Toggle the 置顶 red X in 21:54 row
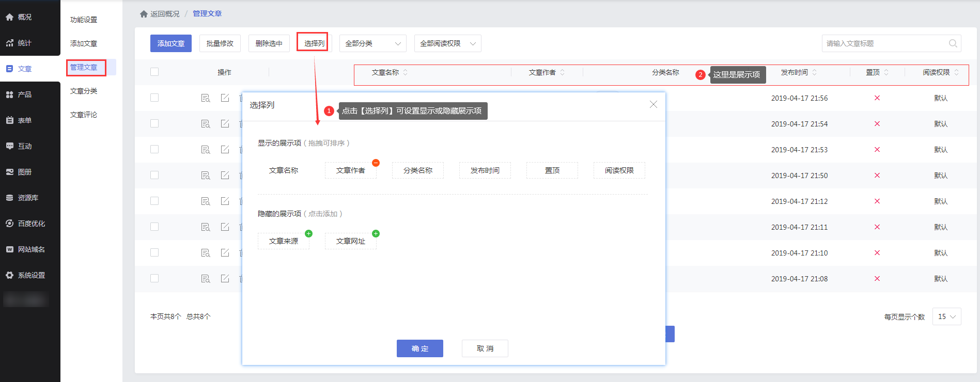Viewport: 980px width, 382px height. 877,124
